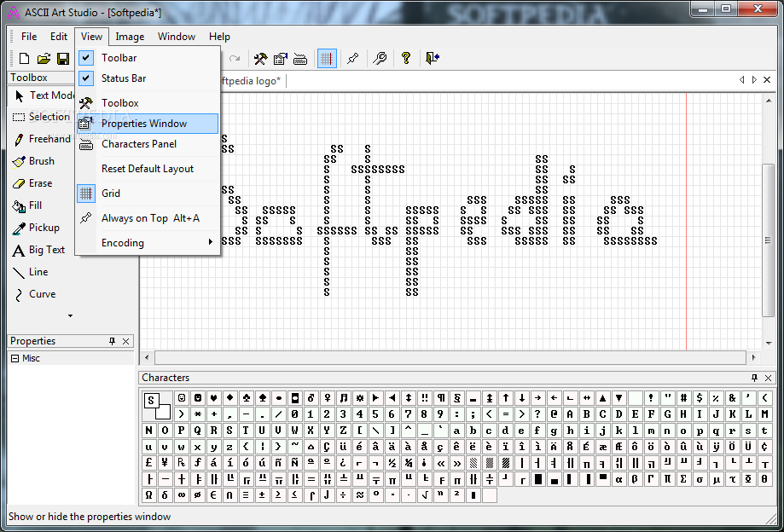Click the Characters Panel keyboard toolbar icon

(300, 59)
